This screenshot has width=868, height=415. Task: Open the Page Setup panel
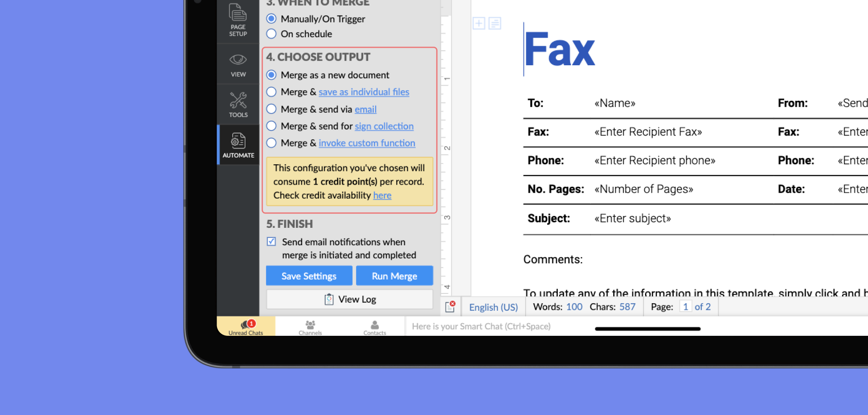pos(238,20)
